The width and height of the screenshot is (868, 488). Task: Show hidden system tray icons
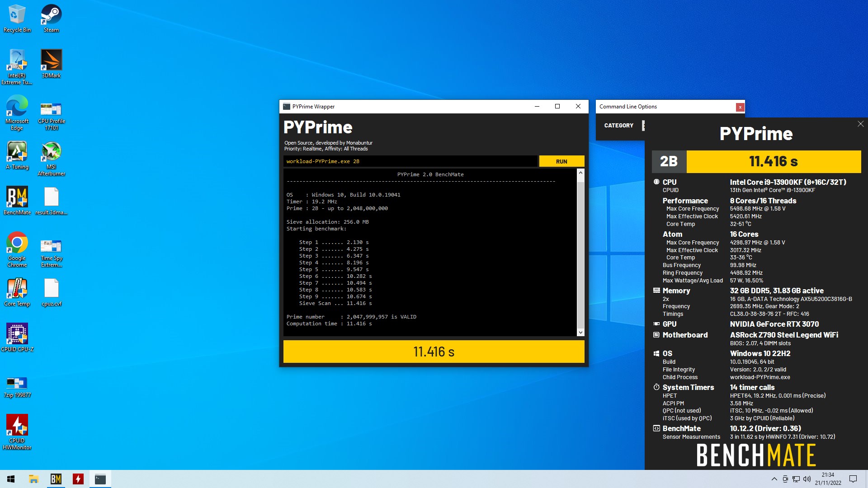point(774,479)
